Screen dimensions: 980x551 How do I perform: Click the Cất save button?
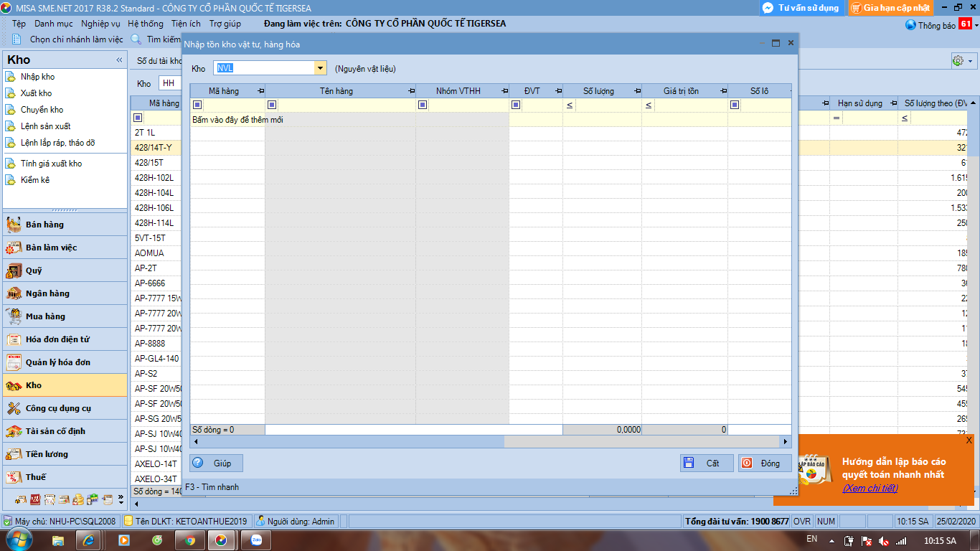pos(706,463)
